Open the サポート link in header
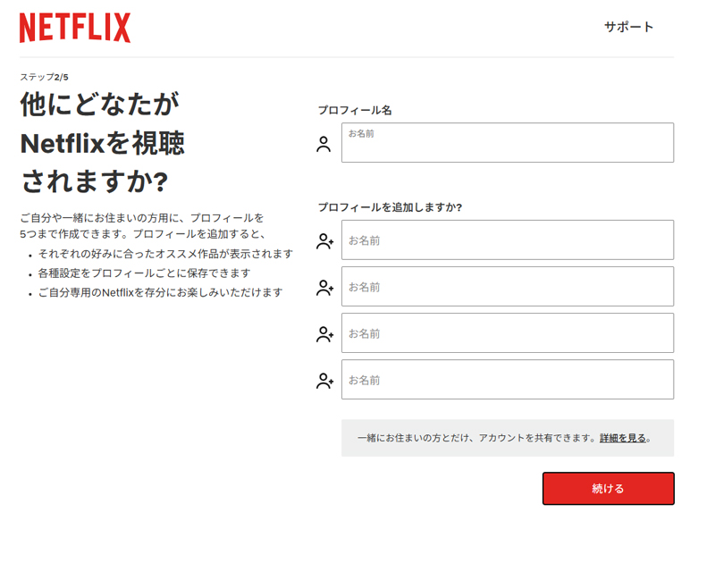Screen dimensions: 715x588 tap(628, 27)
